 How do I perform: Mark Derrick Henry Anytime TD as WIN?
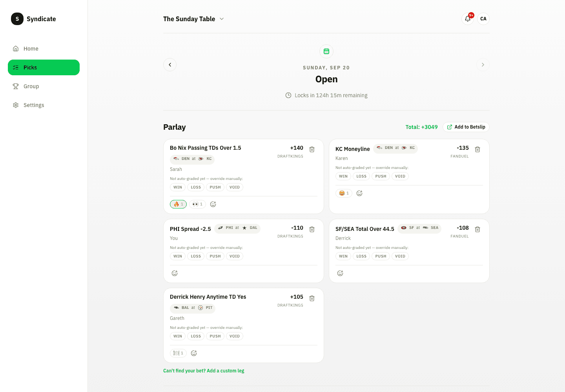(x=178, y=336)
